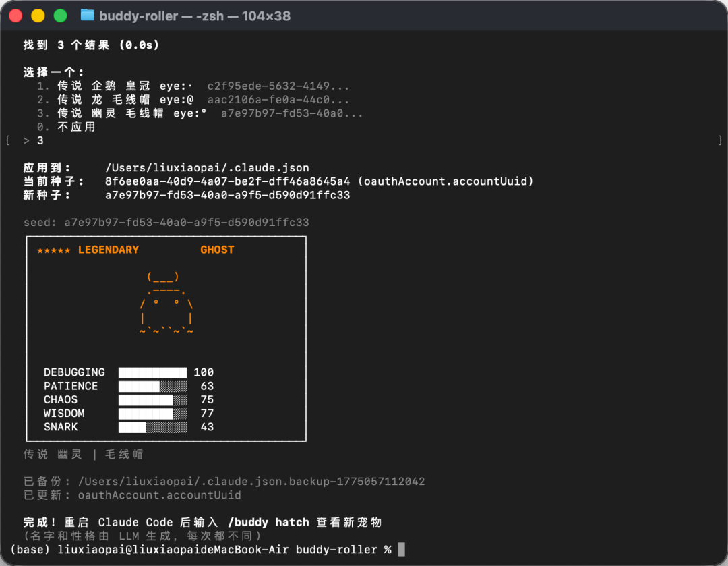Click the /Users/liuxiaopai/.claude.json path
The width and height of the screenshot is (728, 566).
tap(207, 168)
